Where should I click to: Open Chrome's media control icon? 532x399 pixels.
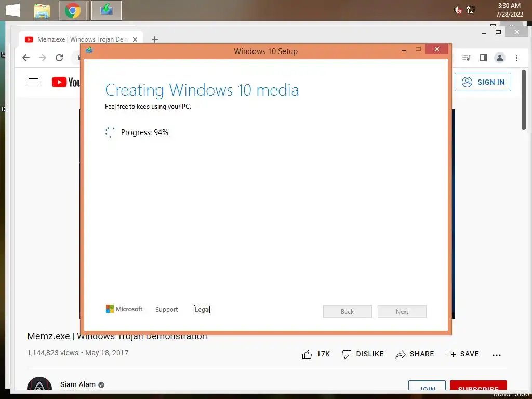pos(467,58)
